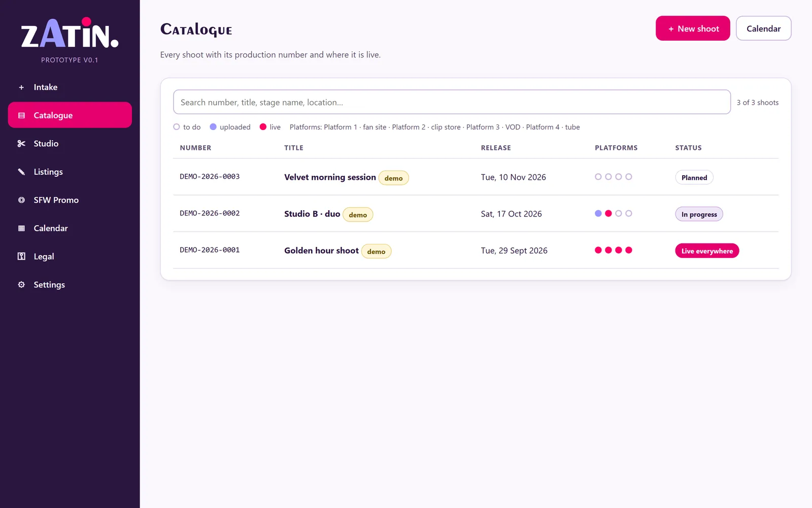The height and width of the screenshot is (508, 812).
Task: Create a new shoot with the New shoot button
Action: click(693, 28)
